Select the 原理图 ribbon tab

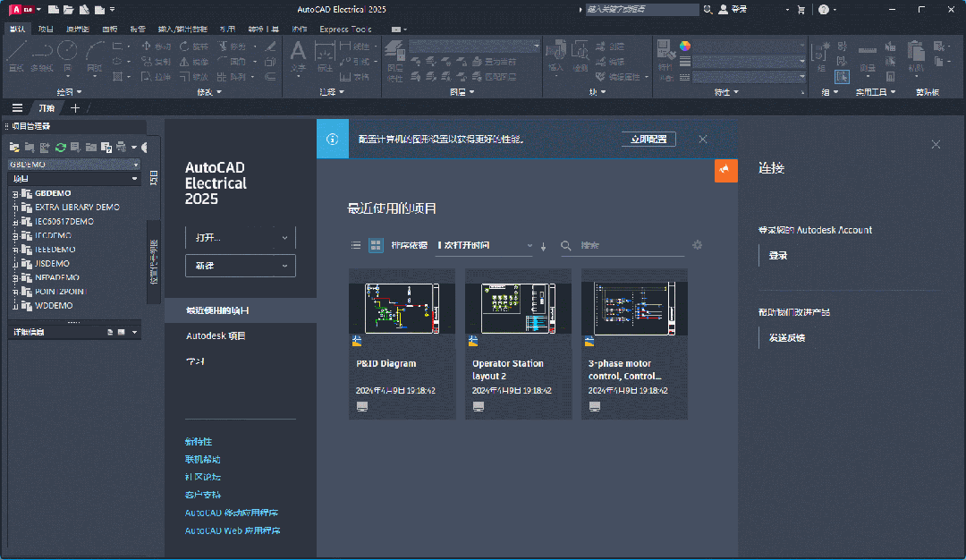[x=78, y=29]
